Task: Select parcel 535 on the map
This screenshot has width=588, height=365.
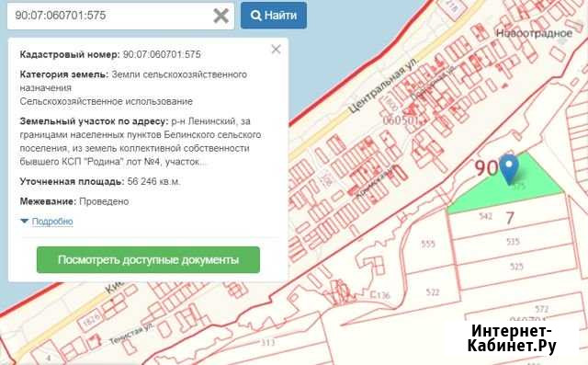Action: tap(513, 242)
